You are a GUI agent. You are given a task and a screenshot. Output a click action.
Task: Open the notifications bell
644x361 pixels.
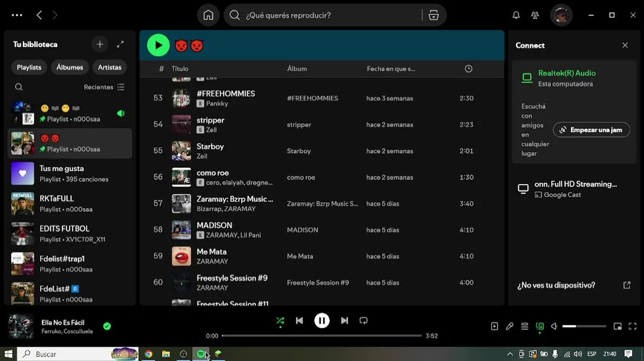[x=516, y=15]
